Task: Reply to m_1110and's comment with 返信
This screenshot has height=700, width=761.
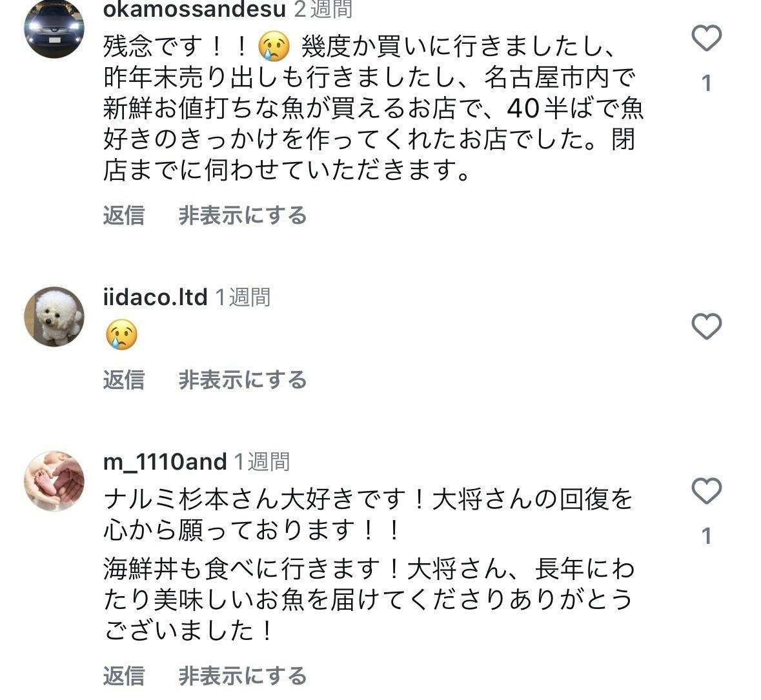Action: tap(123, 676)
